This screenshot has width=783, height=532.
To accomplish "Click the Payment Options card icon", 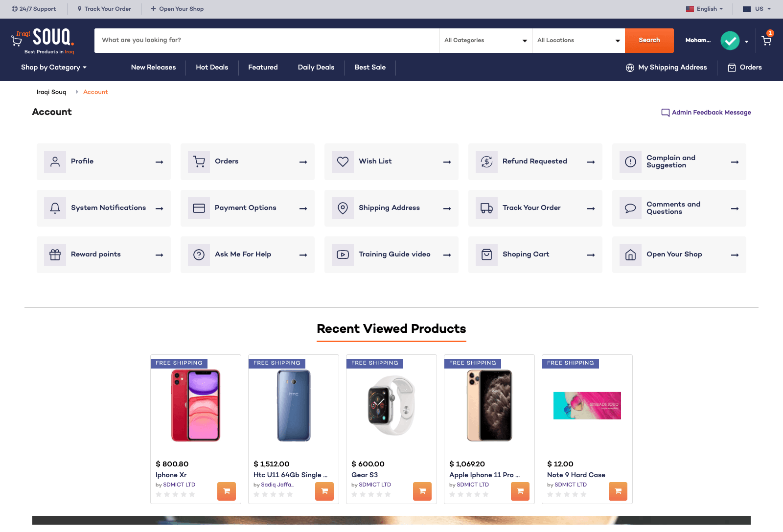I will click(x=199, y=208).
